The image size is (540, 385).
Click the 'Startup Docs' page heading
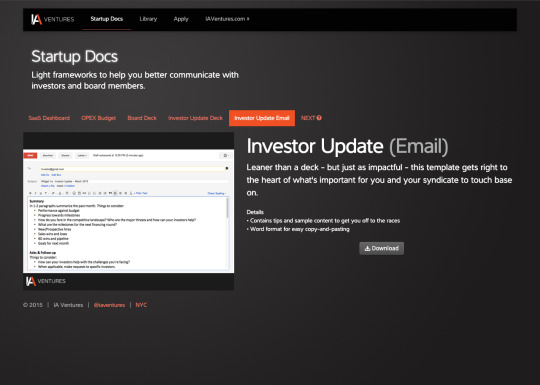point(74,56)
